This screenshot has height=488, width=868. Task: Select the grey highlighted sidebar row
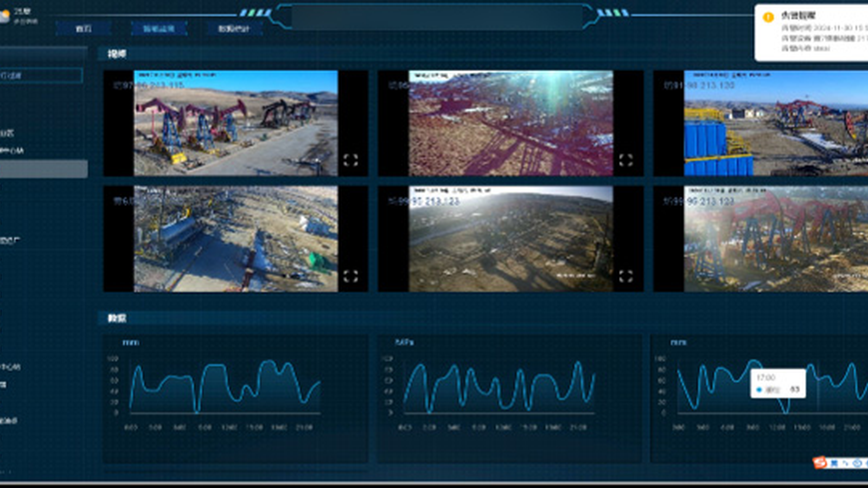(x=43, y=169)
